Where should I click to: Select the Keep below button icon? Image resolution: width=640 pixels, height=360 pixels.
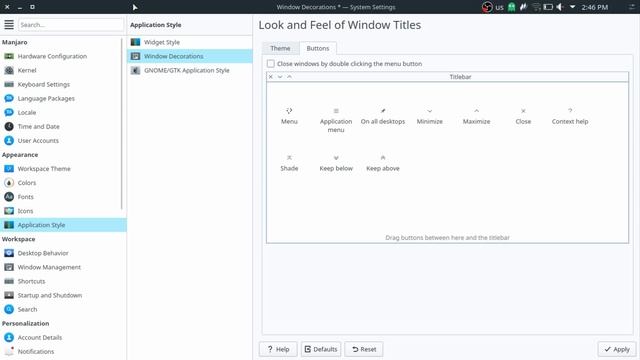pos(336,158)
